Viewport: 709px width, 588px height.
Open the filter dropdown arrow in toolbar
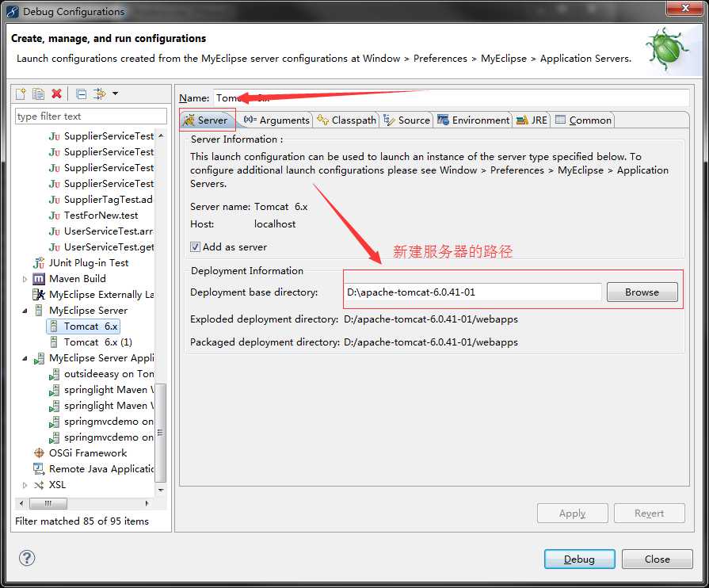pos(116,94)
